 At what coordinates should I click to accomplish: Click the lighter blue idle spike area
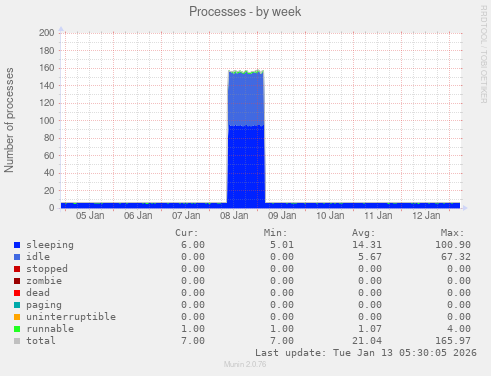coord(246,99)
